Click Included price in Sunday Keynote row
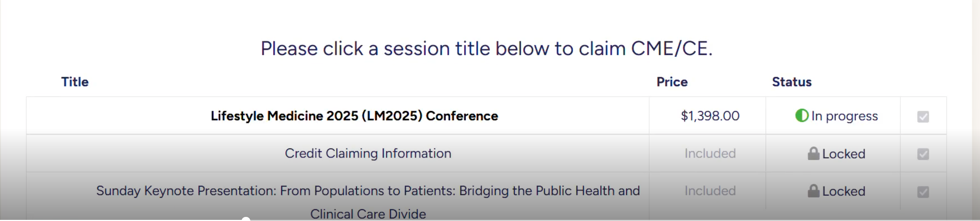 coord(710,191)
